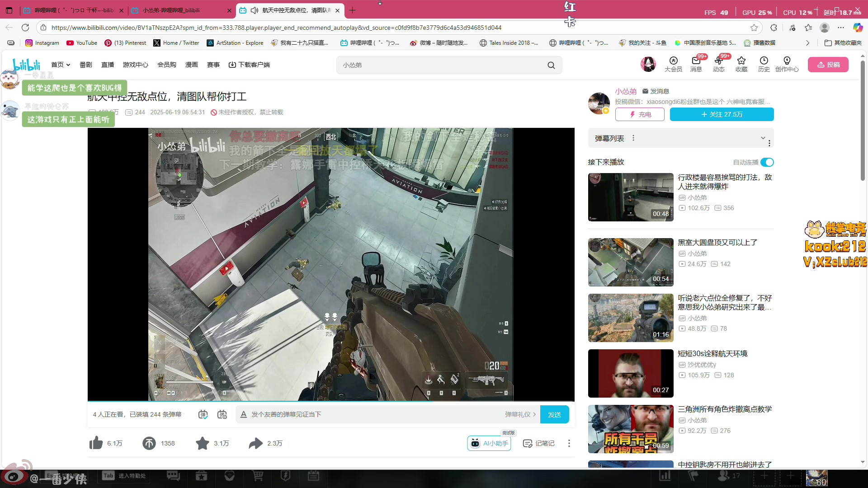Open the 番剧 menu item

tap(86, 65)
